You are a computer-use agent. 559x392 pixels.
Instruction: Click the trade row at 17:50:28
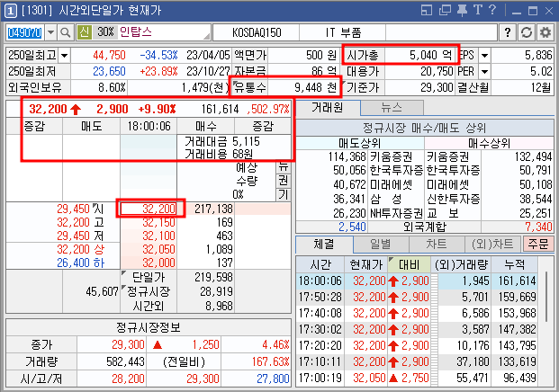click(417, 297)
